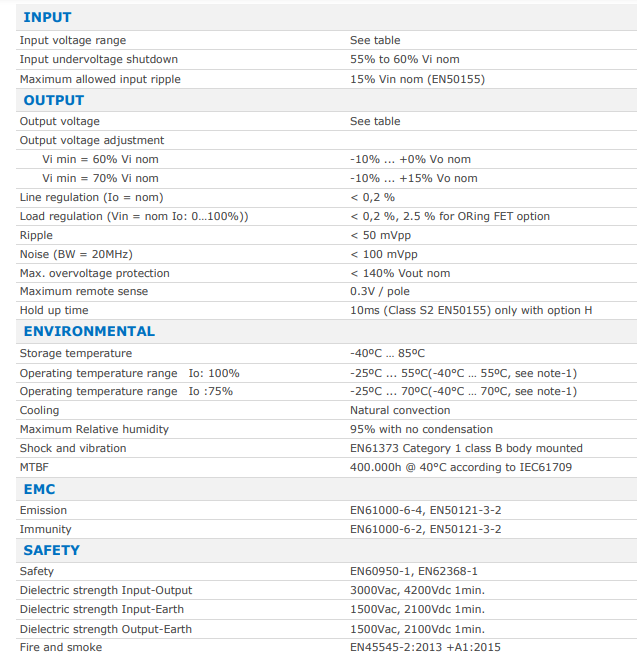Select the EMC section heading
Image resolution: width=637 pixels, height=655 pixels.
[39, 489]
